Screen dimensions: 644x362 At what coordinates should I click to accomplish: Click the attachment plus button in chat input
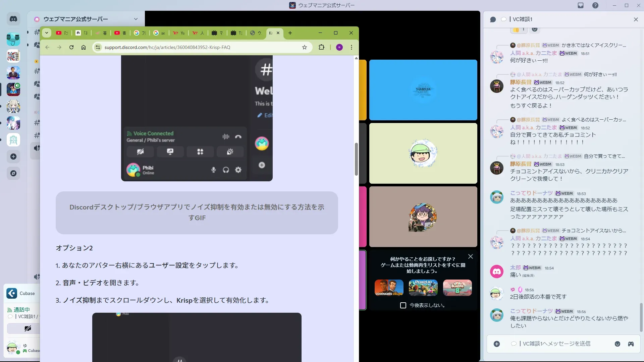pos(497,344)
